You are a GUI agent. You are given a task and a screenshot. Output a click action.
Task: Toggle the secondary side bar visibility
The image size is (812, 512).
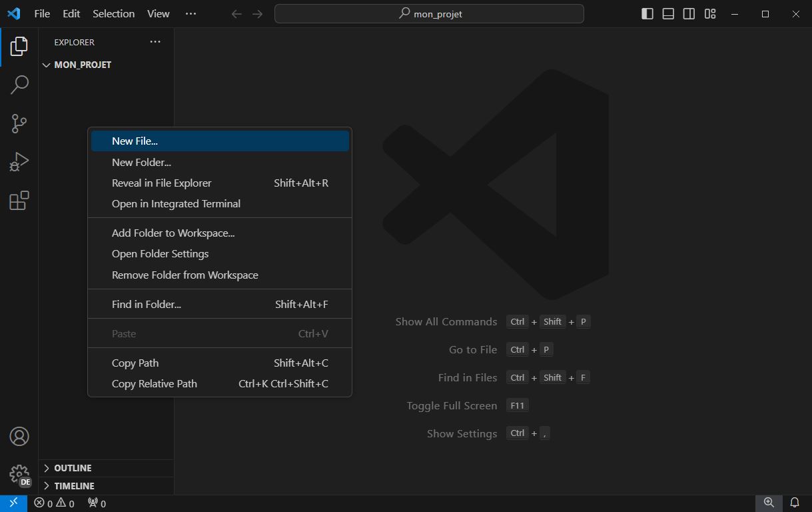[689, 14]
